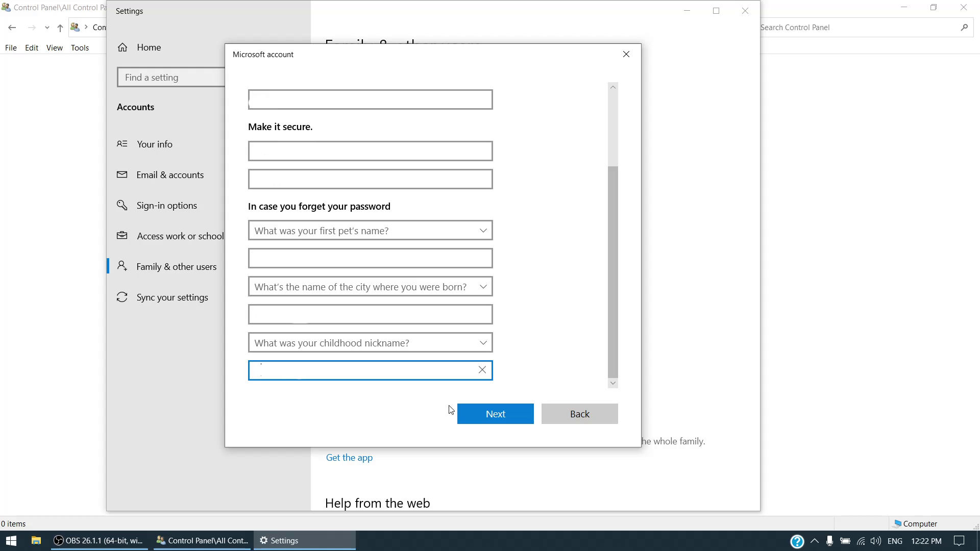Click the Home icon in Settings sidebar
Image resolution: width=980 pixels, height=551 pixels.
[x=122, y=47]
